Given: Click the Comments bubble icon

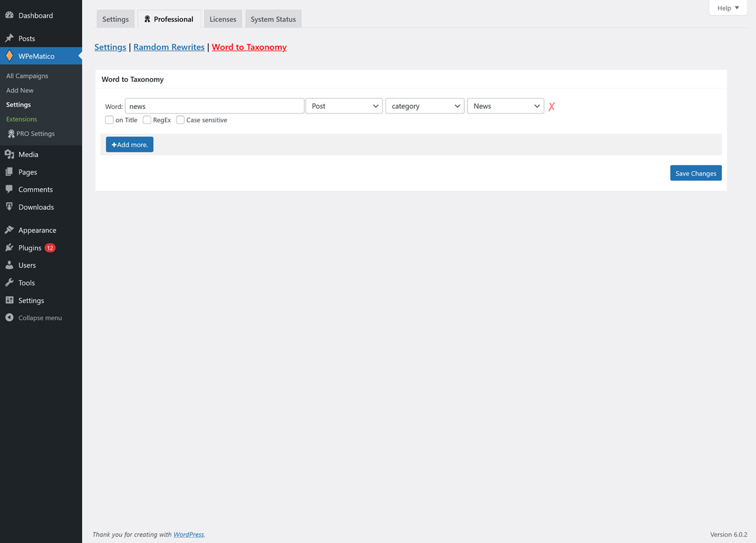Looking at the screenshot, I should pyautogui.click(x=9, y=189).
